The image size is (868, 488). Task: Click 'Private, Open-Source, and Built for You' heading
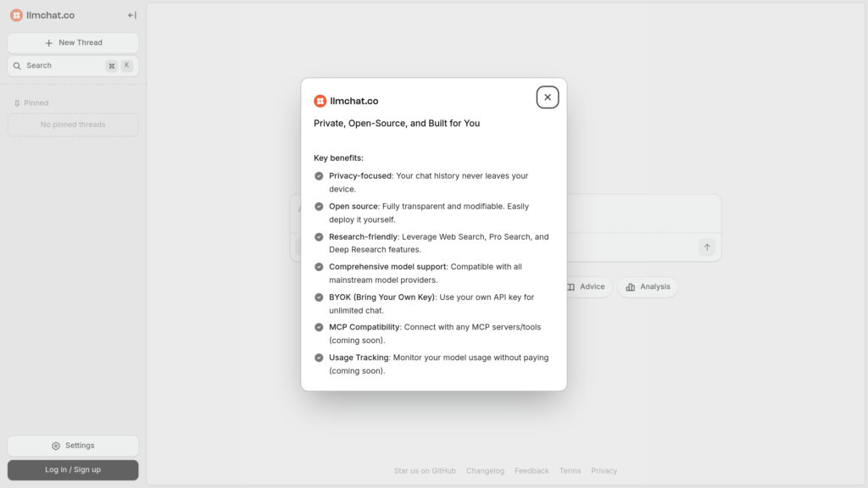click(397, 124)
